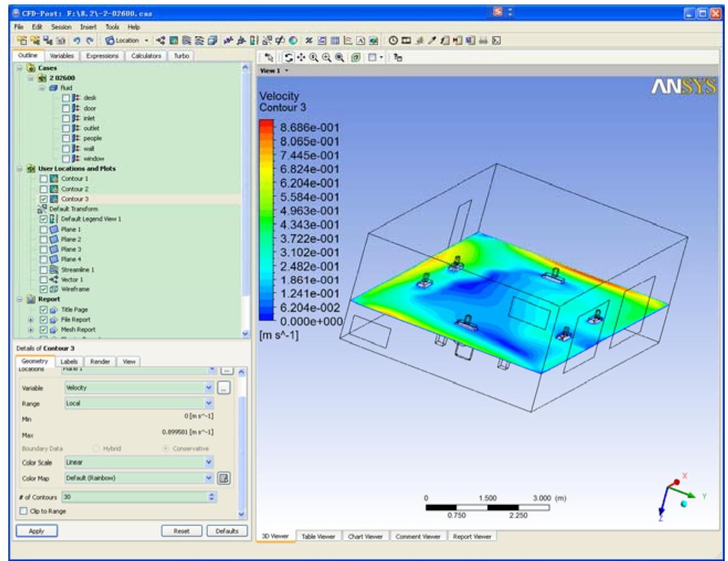Image resolution: width=728 pixels, height=561 pixels.
Task: Enable the Contour 1 checkbox
Action: tap(44, 179)
